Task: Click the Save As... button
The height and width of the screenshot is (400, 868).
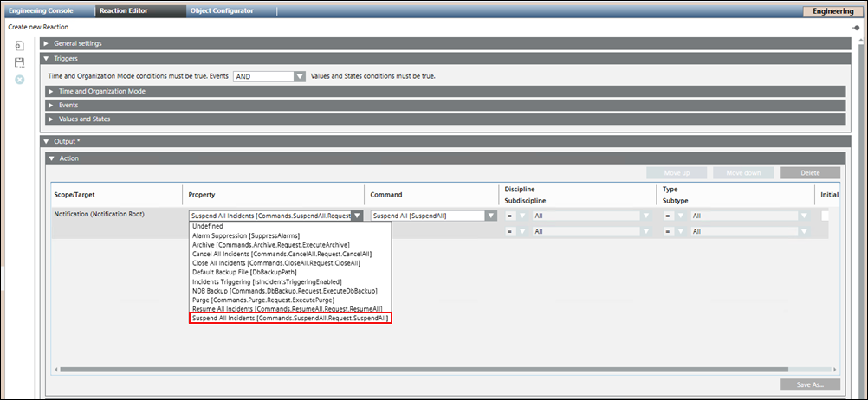Action: tap(809, 384)
